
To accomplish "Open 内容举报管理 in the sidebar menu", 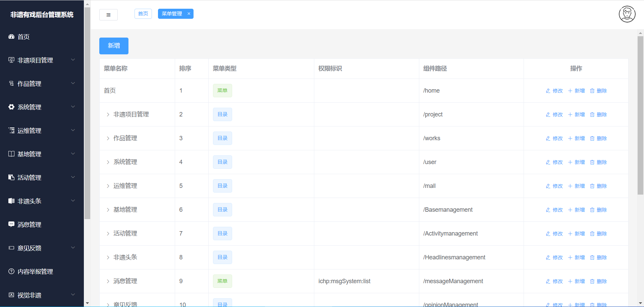I will 42,272.
